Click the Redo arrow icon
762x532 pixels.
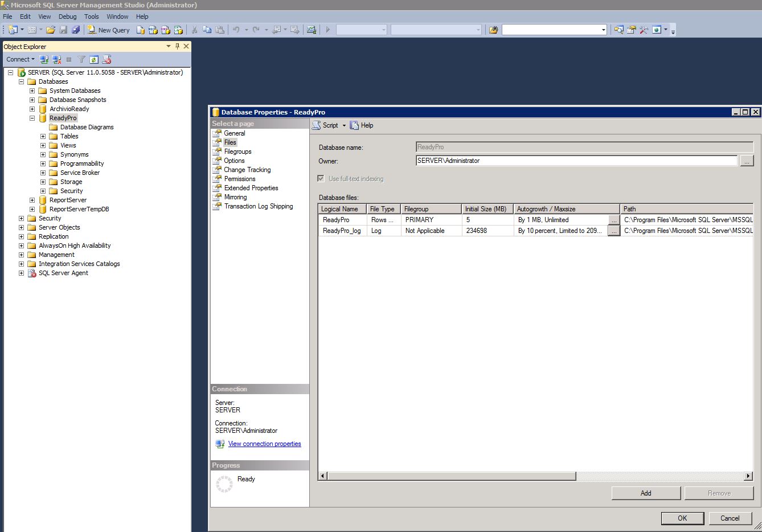click(256, 30)
